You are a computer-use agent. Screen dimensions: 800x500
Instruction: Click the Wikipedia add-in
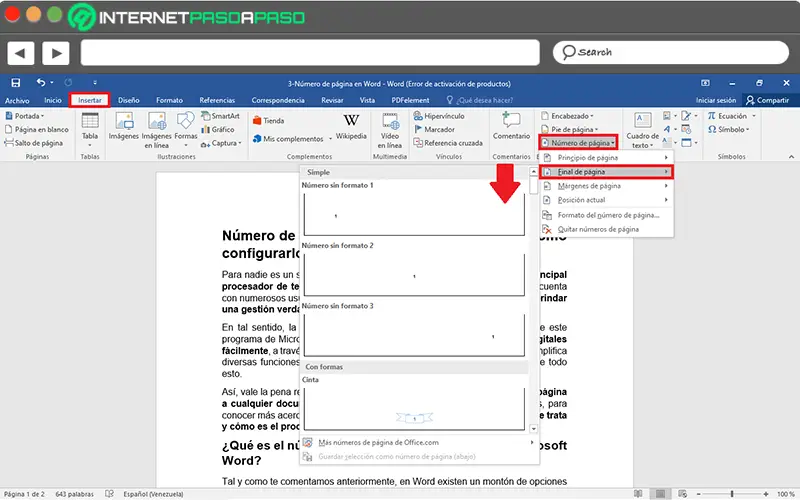(351, 127)
